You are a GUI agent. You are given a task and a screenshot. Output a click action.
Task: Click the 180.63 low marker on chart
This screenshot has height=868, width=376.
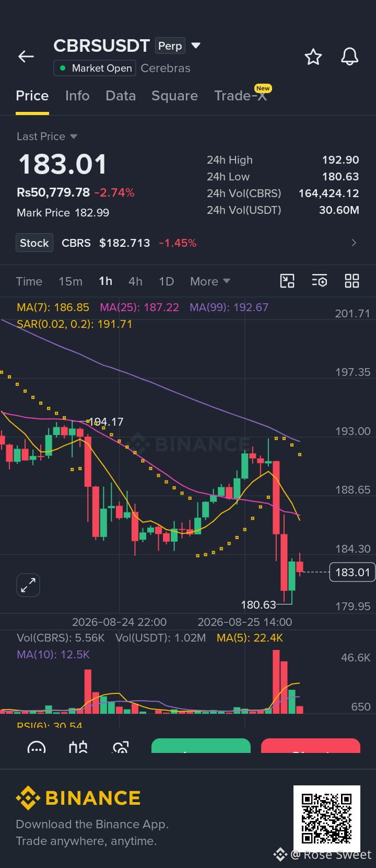[x=258, y=605]
